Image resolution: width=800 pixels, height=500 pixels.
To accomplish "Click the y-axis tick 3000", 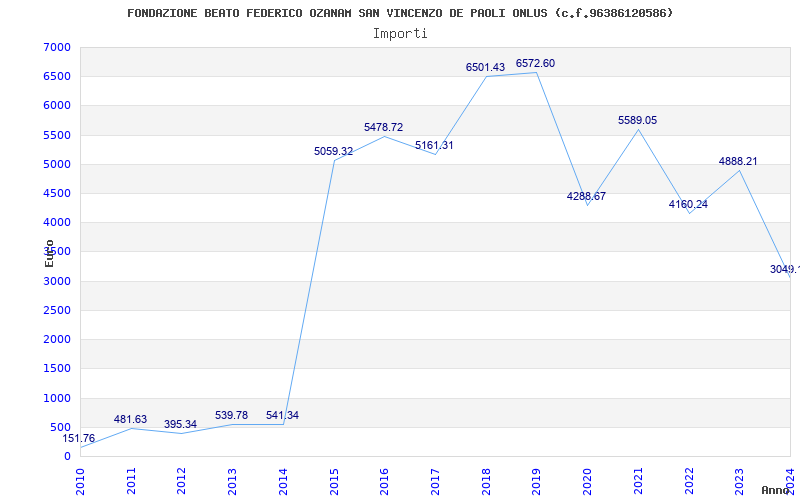I will point(57,281).
